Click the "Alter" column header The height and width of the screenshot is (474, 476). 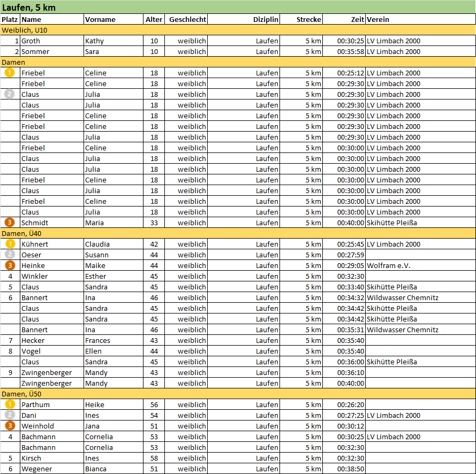pos(154,19)
